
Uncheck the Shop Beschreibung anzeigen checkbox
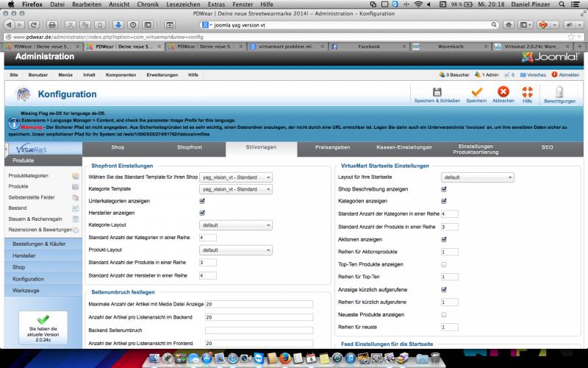(x=444, y=189)
